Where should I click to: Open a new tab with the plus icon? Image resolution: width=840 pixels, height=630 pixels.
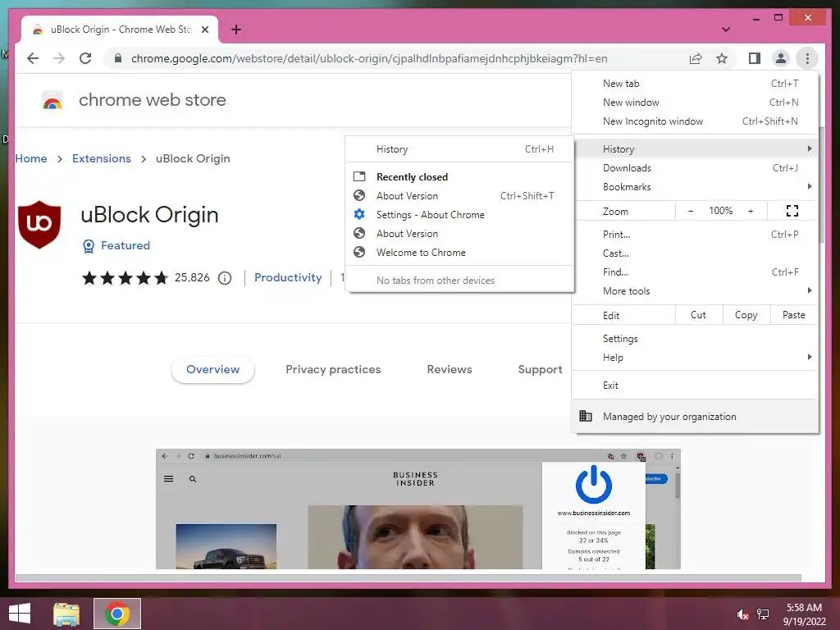point(236,30)
